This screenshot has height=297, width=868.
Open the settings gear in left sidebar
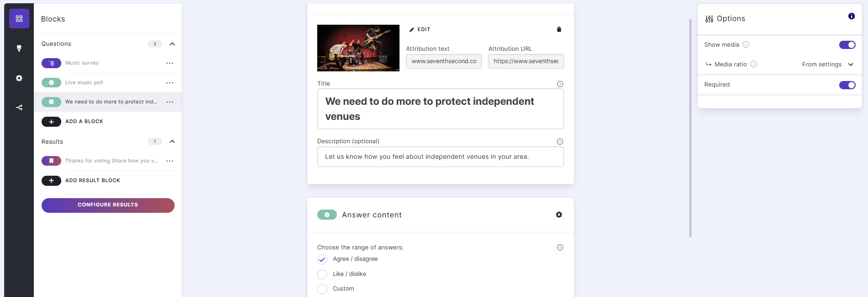[19, 78]
